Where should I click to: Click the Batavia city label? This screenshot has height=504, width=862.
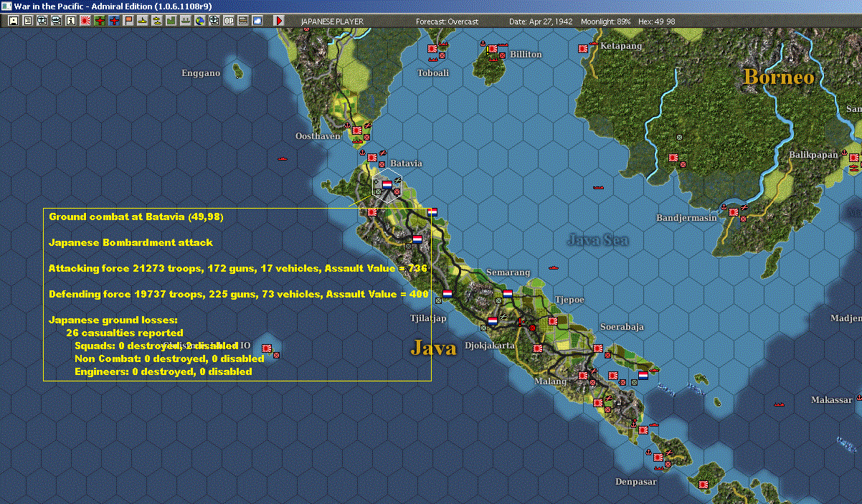(406, 163)
